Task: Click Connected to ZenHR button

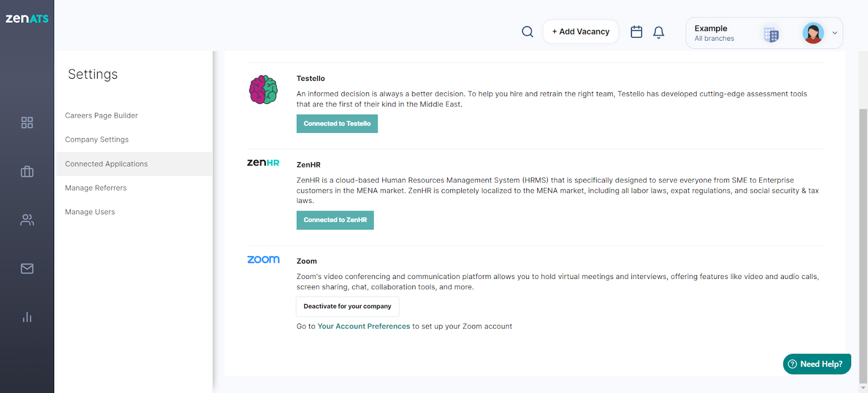Action: tap(335, 220)
